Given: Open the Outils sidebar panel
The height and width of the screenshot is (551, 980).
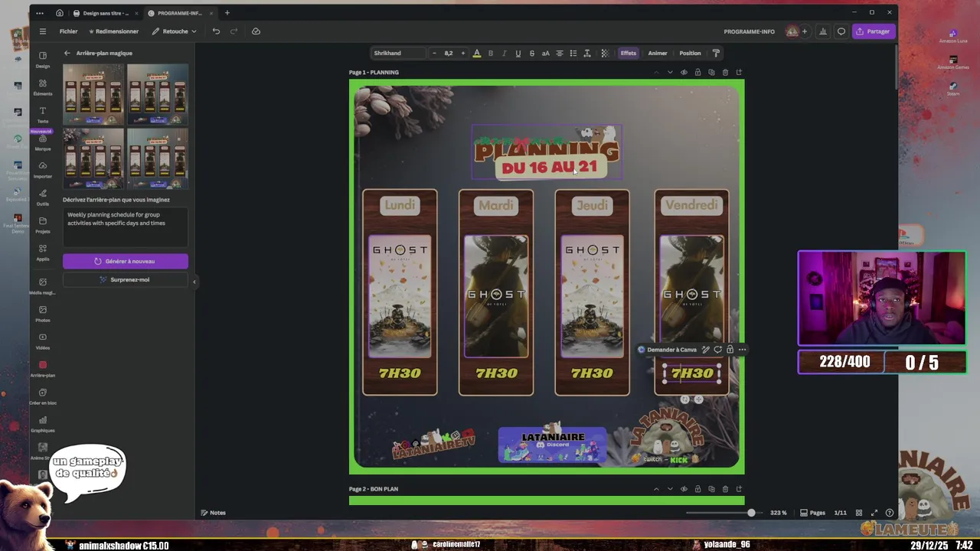Looking at the screenshot, I should pos(43,197).
